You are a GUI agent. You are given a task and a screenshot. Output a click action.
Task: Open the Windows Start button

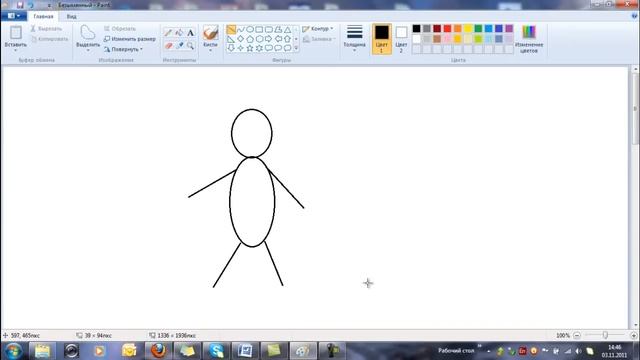tap(13, 351)
